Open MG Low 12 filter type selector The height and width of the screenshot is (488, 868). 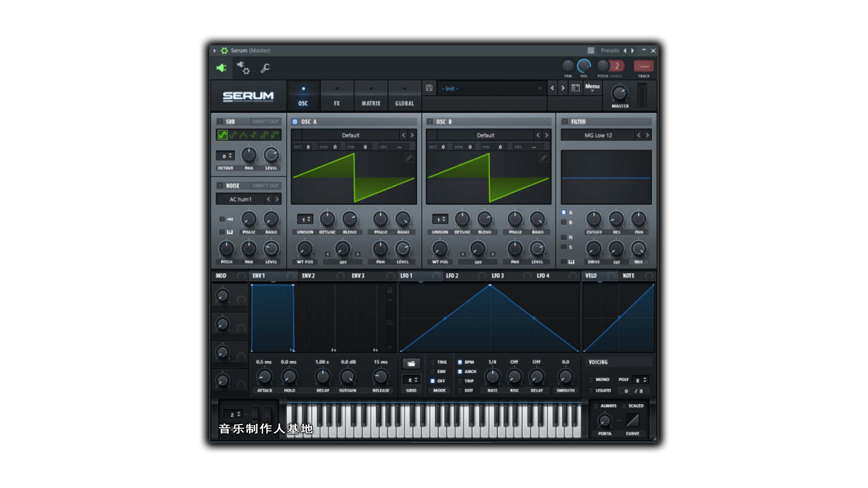598,135
